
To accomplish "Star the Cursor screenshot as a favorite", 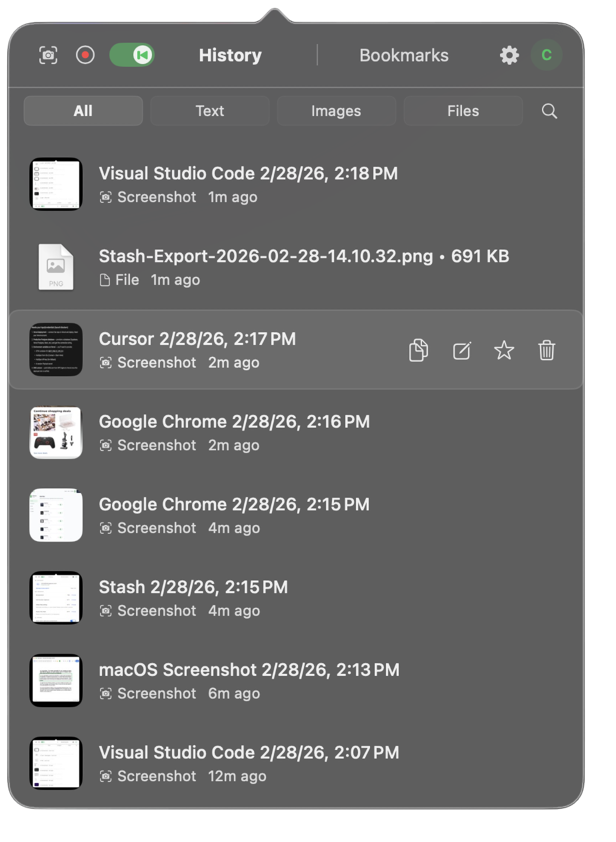I will tap(504, 350).
